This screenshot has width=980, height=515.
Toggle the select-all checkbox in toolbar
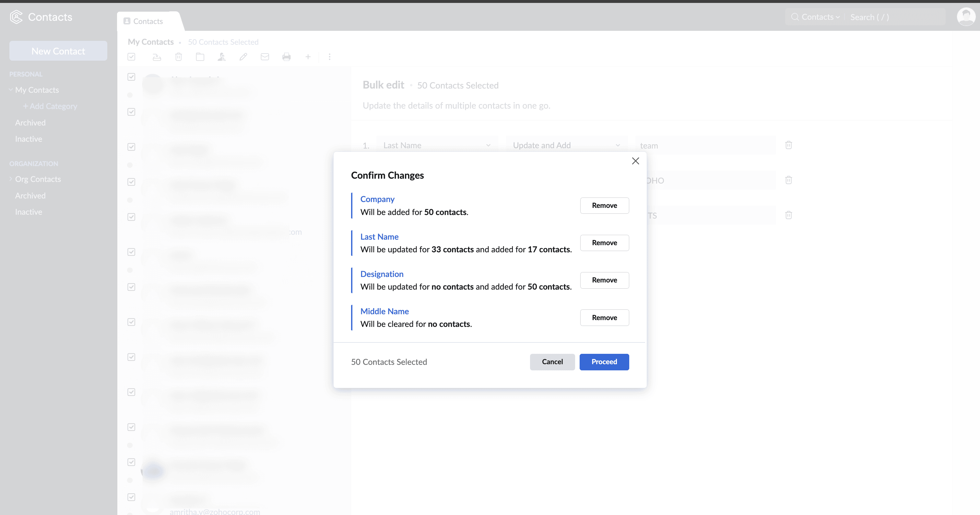point(132,57)
